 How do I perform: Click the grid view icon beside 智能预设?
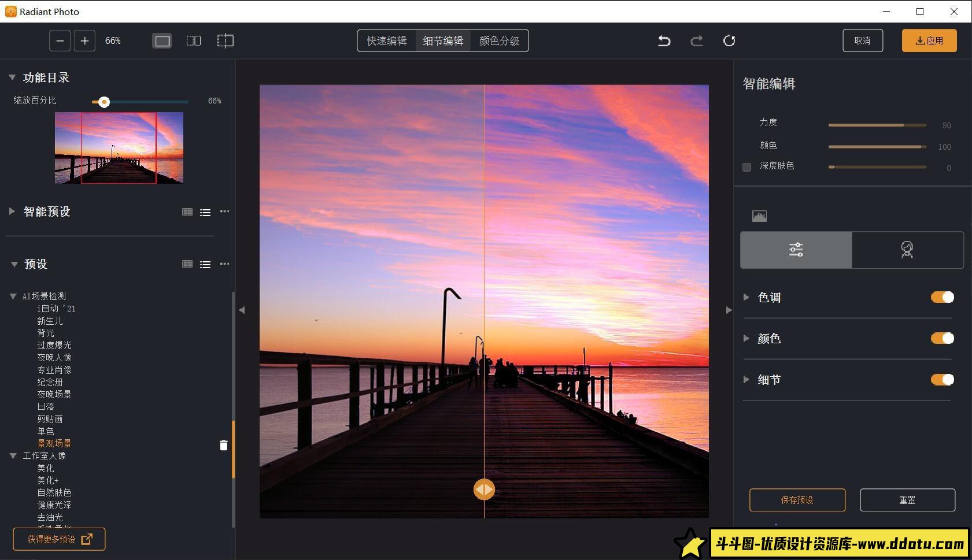187,212
